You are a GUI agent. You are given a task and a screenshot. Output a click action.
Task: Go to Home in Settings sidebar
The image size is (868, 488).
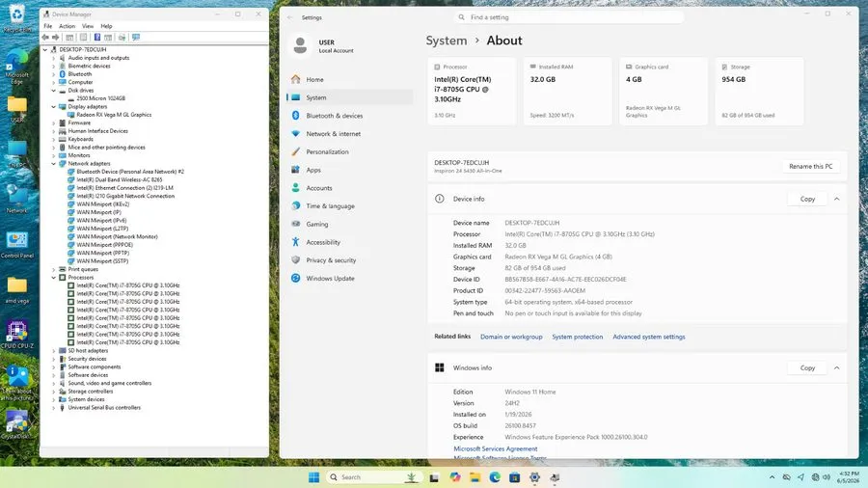(350, 80)
